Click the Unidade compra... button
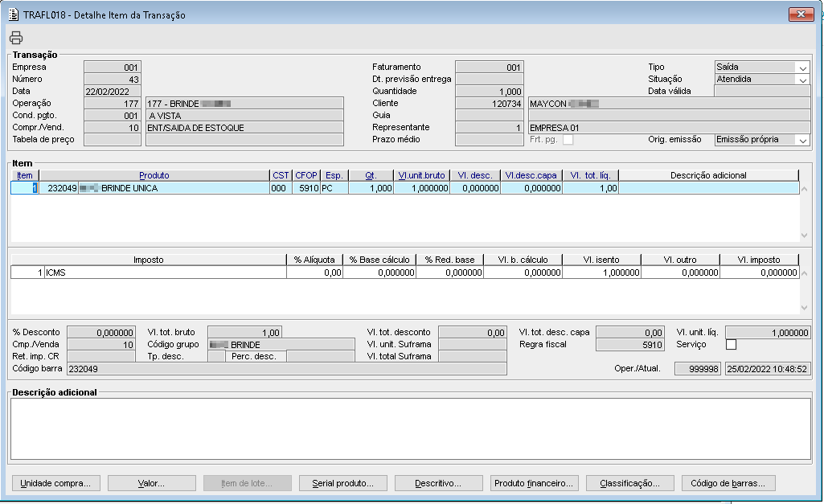This screenshot has height=504, width=824. click(55, 483)
